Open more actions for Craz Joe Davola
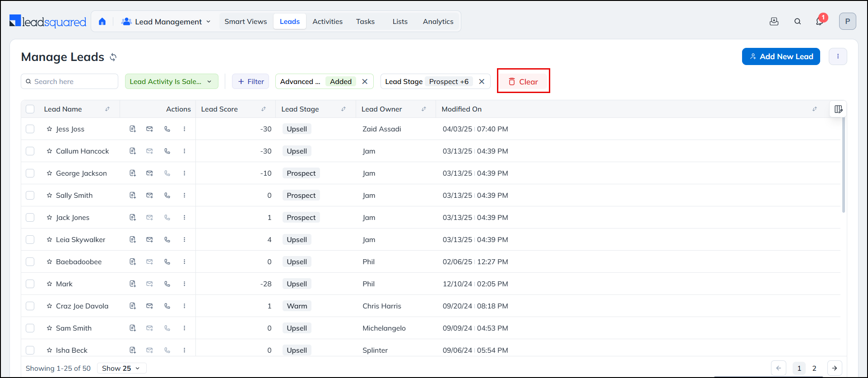 184,306
